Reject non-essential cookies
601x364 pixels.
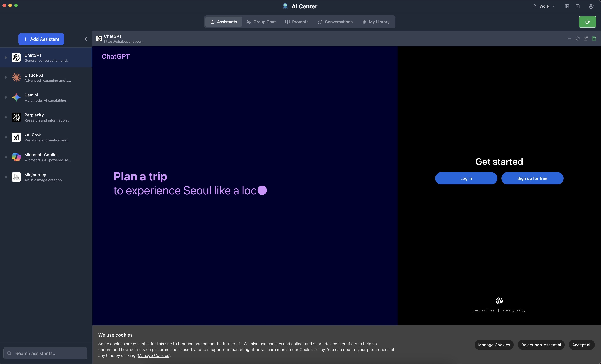541,345
